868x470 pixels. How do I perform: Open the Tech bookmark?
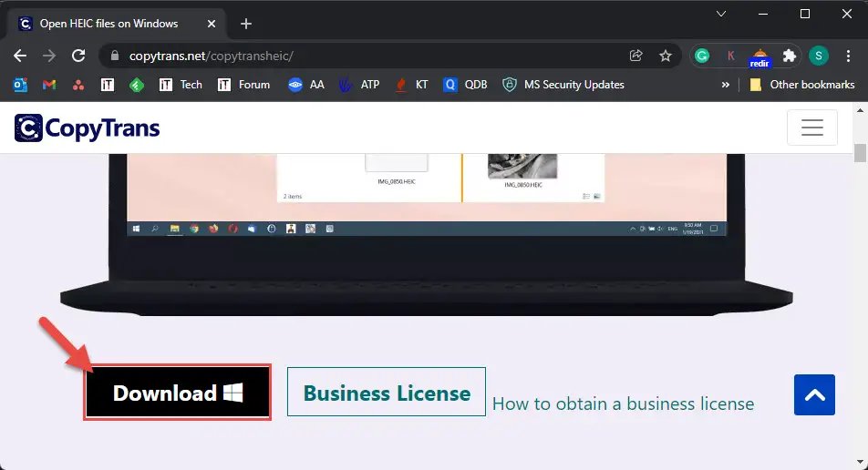181,85
